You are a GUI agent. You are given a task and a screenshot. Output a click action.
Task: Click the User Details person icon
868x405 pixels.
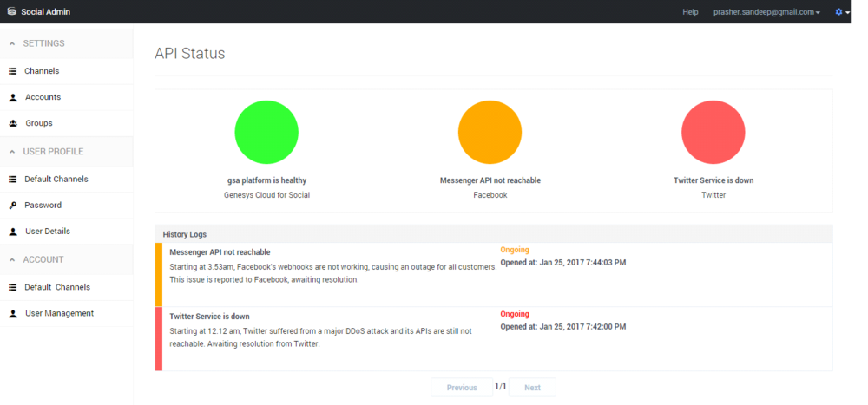13,232
